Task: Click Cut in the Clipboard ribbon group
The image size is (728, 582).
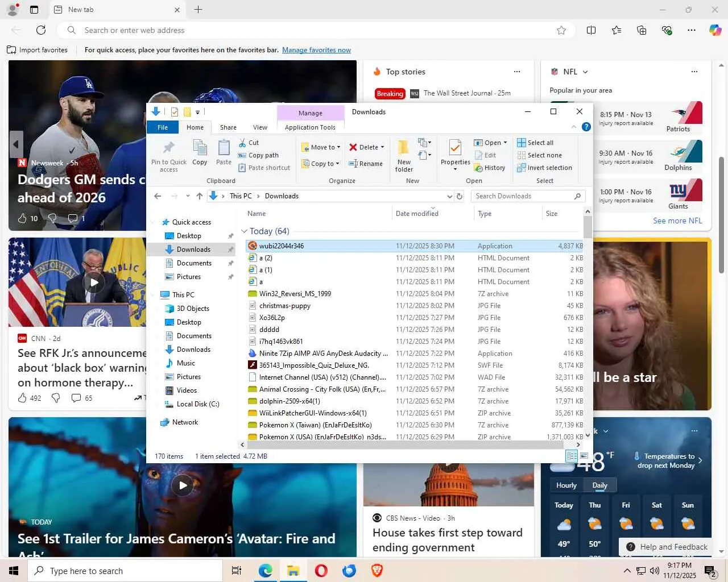Action: click(x=249, y=143)
